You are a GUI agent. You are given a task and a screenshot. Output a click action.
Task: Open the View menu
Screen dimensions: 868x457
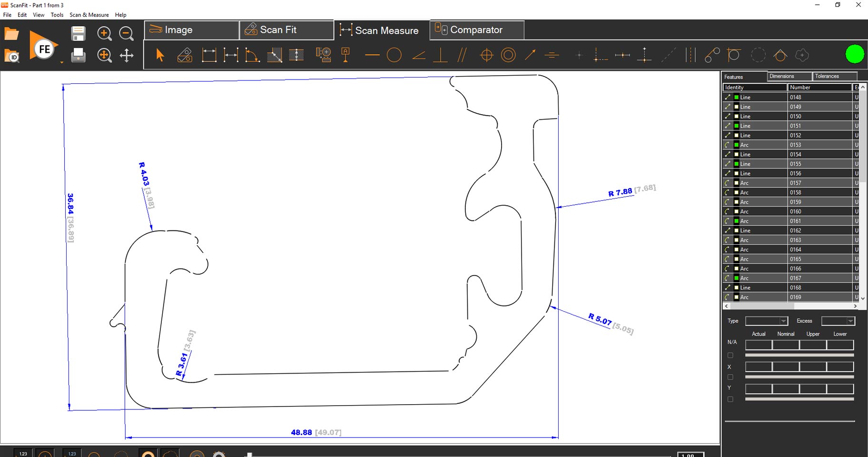click(39, 15)
